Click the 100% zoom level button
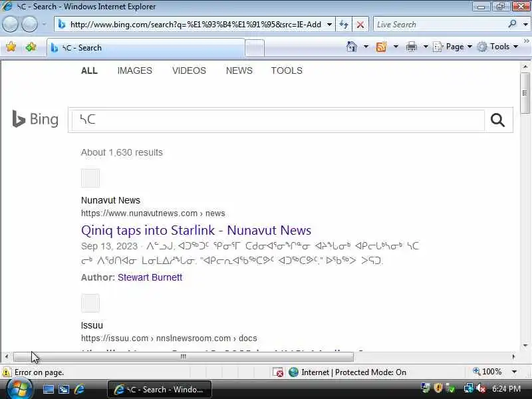The image size is (532, 399). tap(487, 372)
